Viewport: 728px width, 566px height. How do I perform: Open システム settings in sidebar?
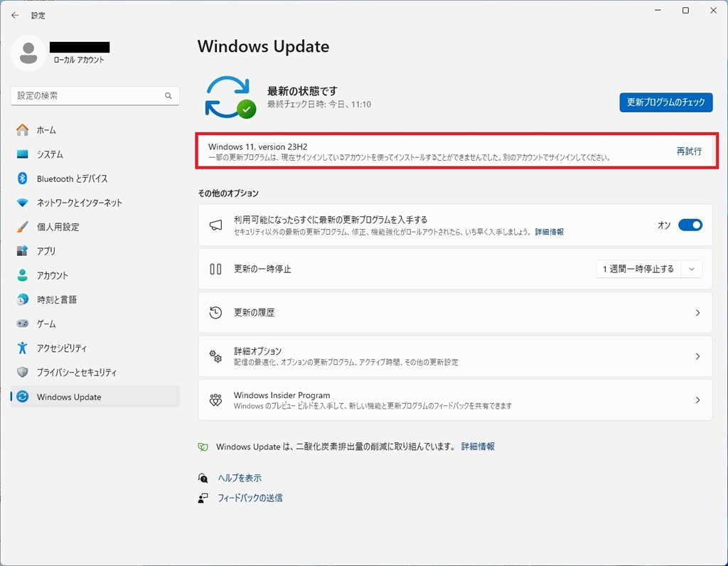pyautogui.click(x=95, y=154)
